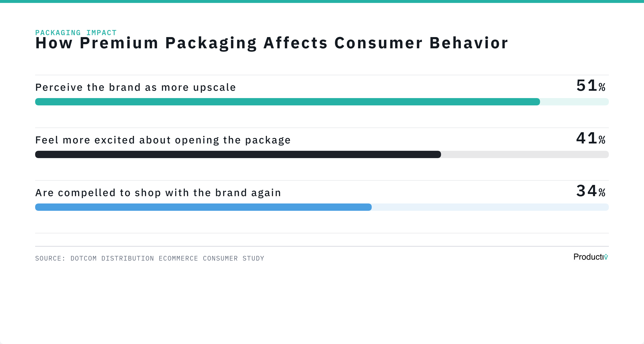Click the Productiv logo

tap(590, 257)
